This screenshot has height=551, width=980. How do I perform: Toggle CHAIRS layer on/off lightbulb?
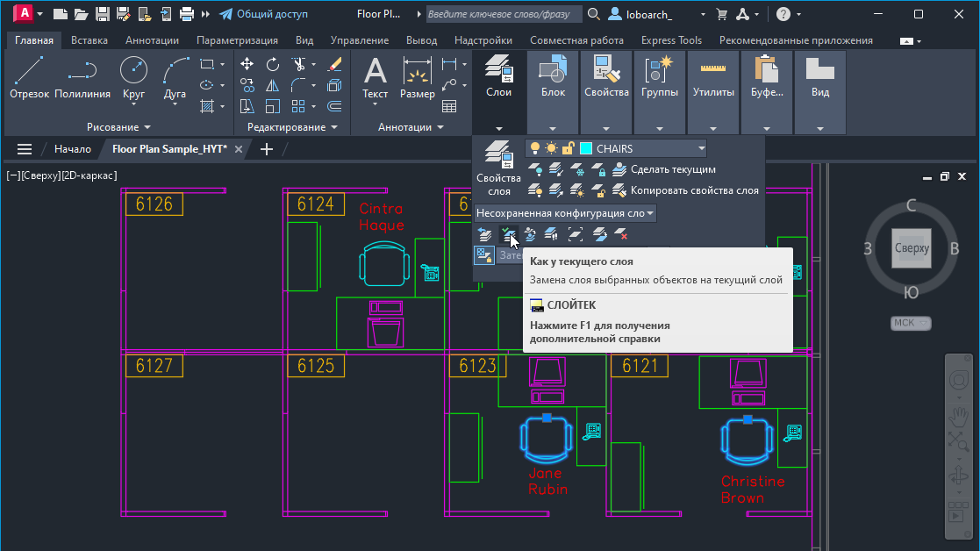tap(535, 148)
